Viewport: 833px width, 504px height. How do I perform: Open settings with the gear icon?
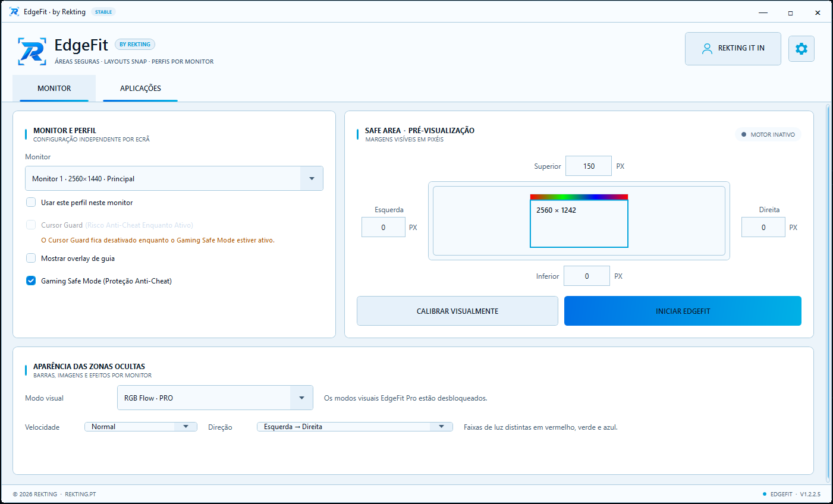coord(801,49)
